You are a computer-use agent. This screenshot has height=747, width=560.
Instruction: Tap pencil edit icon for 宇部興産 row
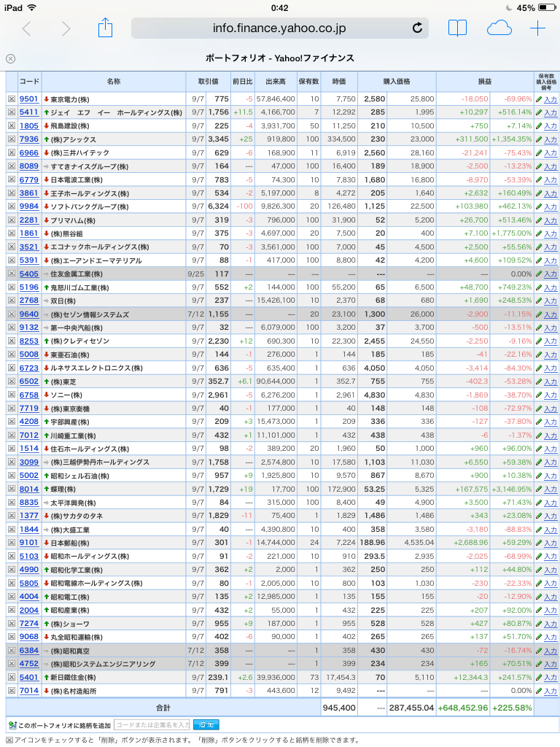click(x=539, y=422)
